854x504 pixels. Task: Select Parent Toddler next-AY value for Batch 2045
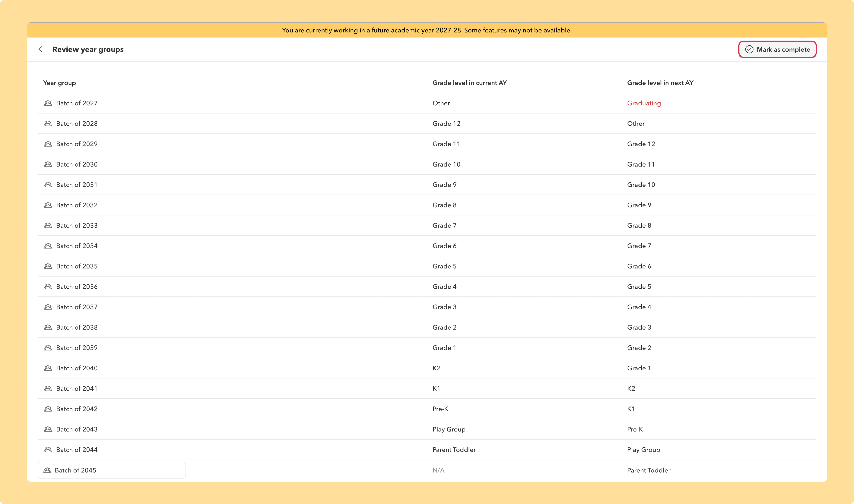click(x=648, y=470)
